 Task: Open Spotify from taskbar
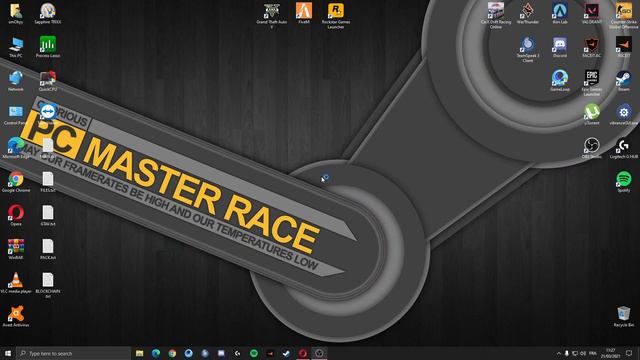(254, 353)
